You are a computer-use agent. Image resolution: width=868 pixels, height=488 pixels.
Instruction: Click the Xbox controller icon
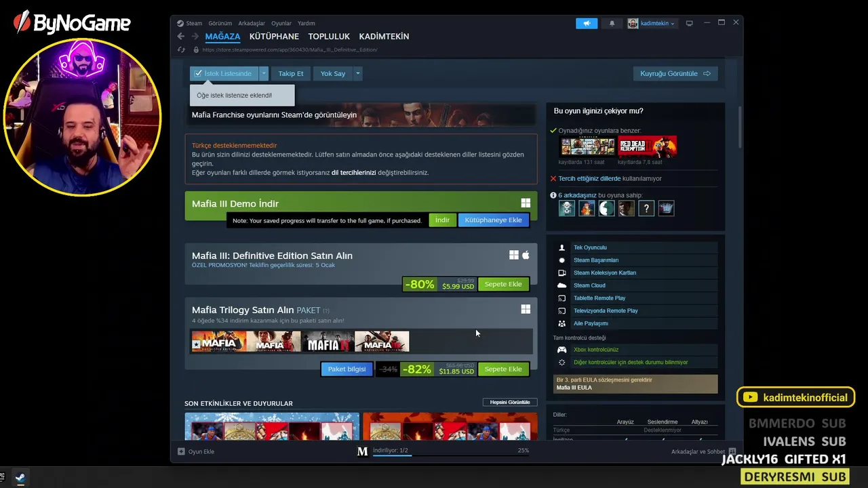(x=561, y=350)
